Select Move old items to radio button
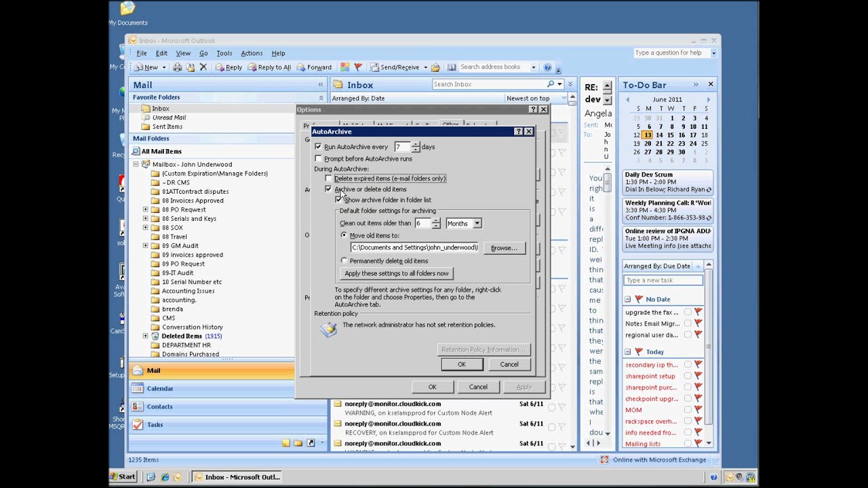 (344, 235)
